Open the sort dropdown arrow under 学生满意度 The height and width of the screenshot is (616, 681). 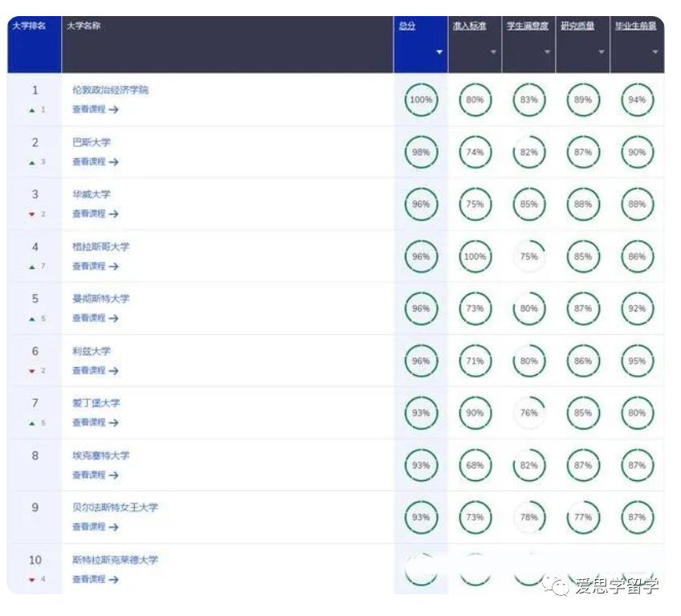point(547,52)
